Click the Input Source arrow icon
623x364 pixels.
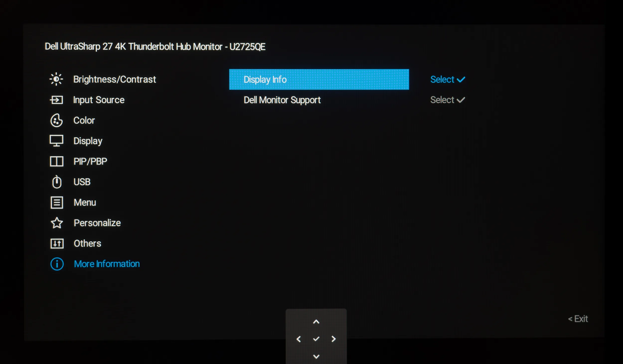[x=56, y=100]
